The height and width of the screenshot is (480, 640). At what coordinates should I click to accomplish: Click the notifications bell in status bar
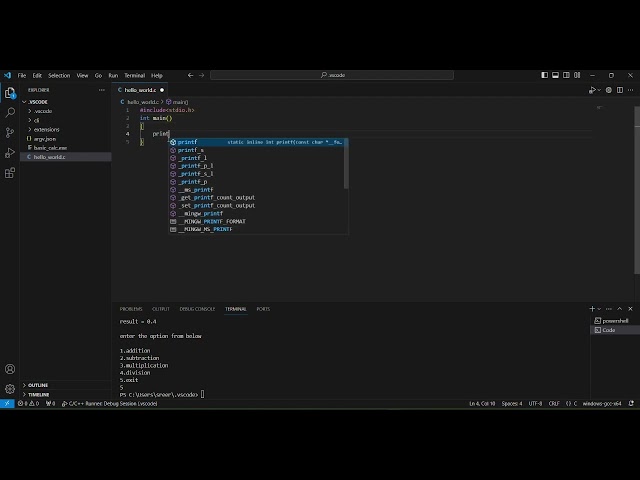click(631, 404)
